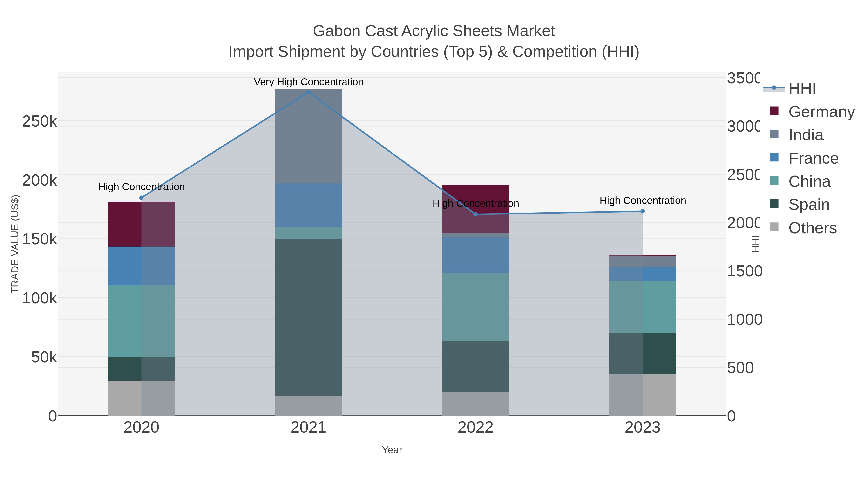Select the 2021 HHI peak data point

[x=308, y=92]
